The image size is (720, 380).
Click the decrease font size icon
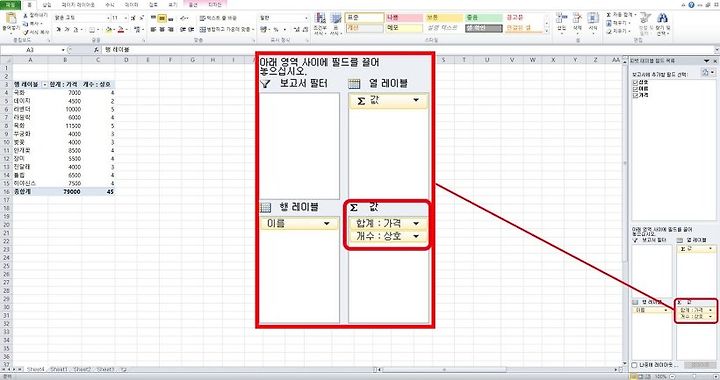[x=141, y=18]
